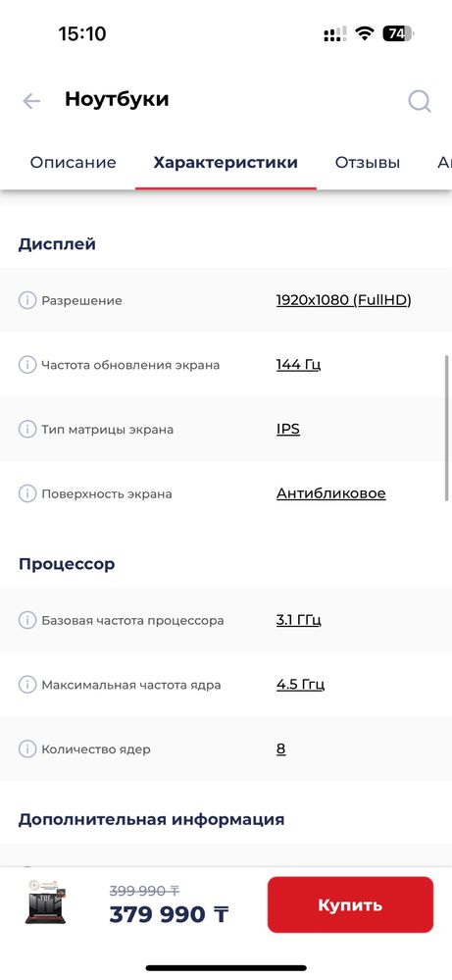The height and width of the screenshot is (980, 452).
Task: Follow the IPS matrix type link
Action: (288, 430)
